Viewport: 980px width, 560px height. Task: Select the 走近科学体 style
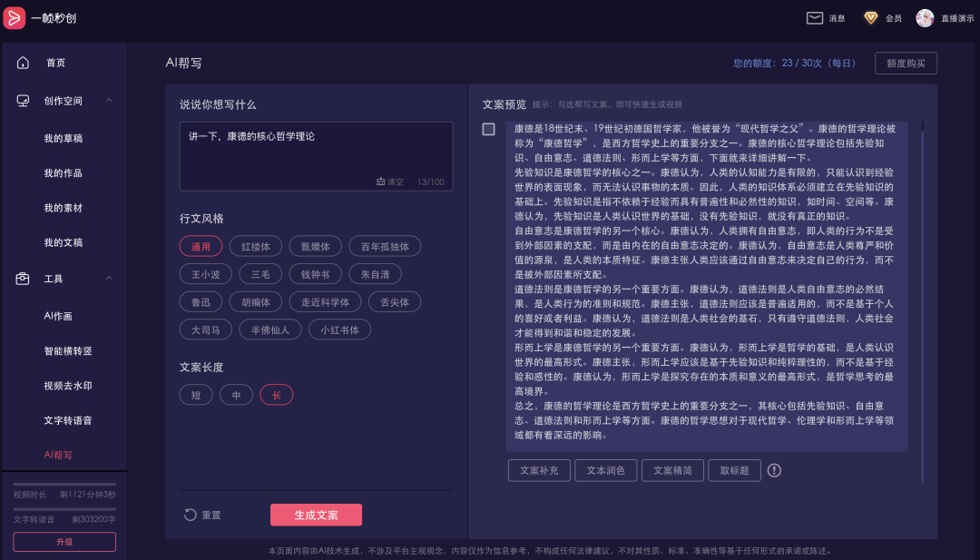tap(325, 302)
